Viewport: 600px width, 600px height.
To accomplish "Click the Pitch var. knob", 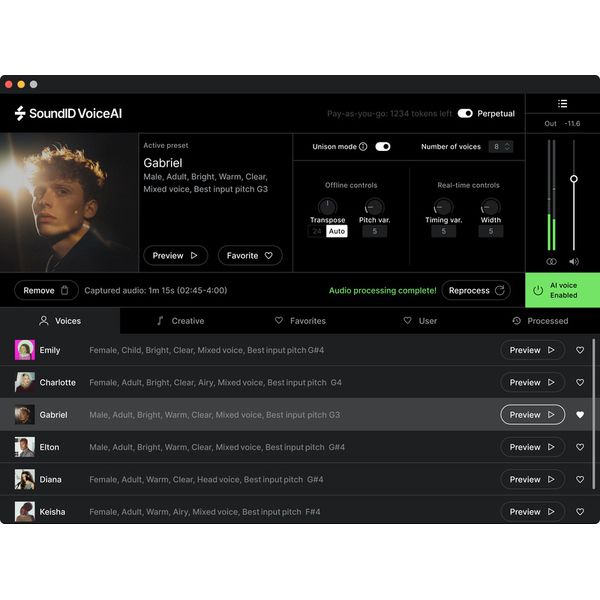I will point(374,207).
